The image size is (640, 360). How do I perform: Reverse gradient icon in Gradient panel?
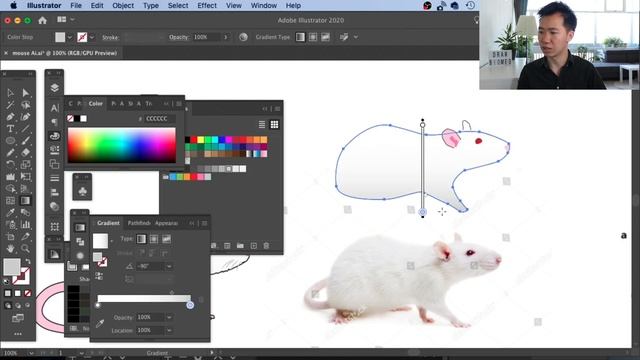(99, 276)
